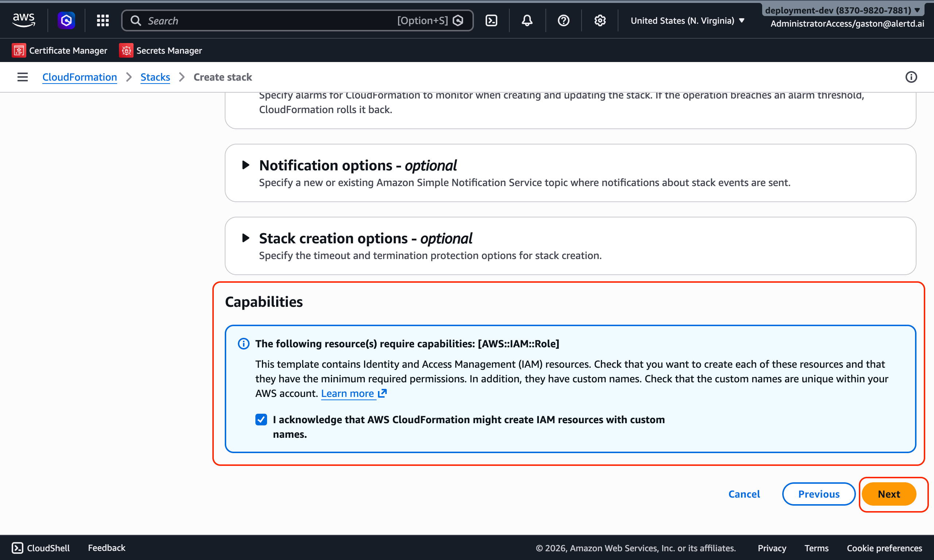Open the notifications bell
Viewport: 934px width, 560px height.
click(x=527, y=20)
